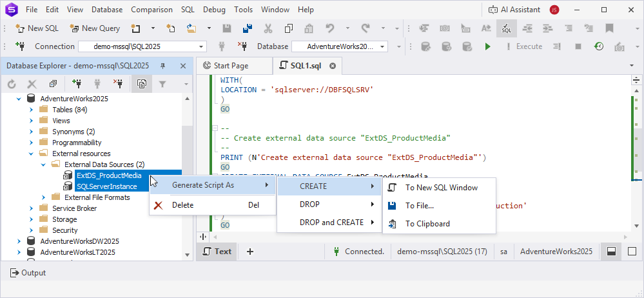
Task: Choose To File... in the submenu
Action: (x=439, y=206)
